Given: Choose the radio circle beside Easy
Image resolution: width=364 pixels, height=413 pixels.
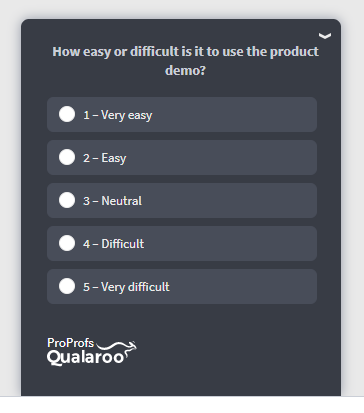Looking at the screenshot, I should [67, 157].
